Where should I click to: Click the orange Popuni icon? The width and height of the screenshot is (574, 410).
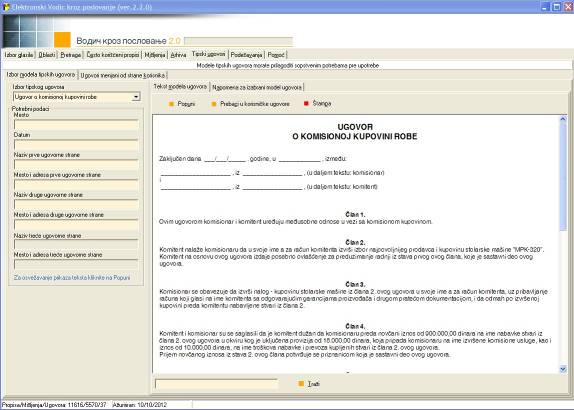tap(171, 104)
